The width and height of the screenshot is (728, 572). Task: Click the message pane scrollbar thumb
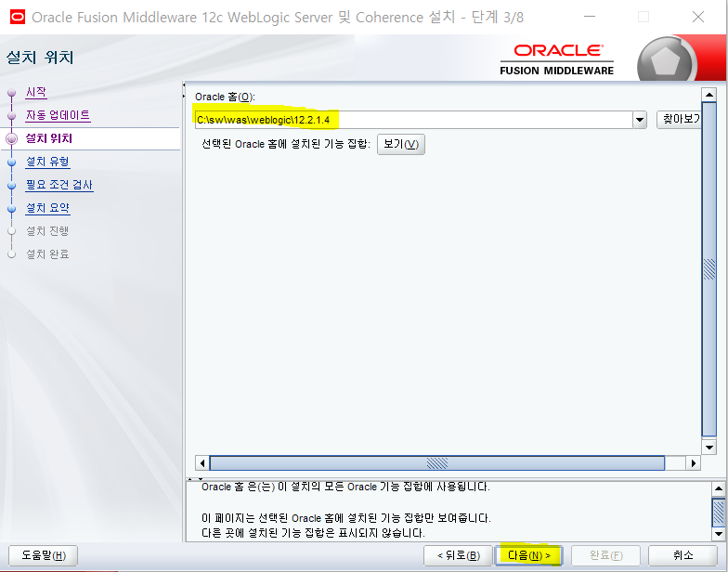coord(719,513)
